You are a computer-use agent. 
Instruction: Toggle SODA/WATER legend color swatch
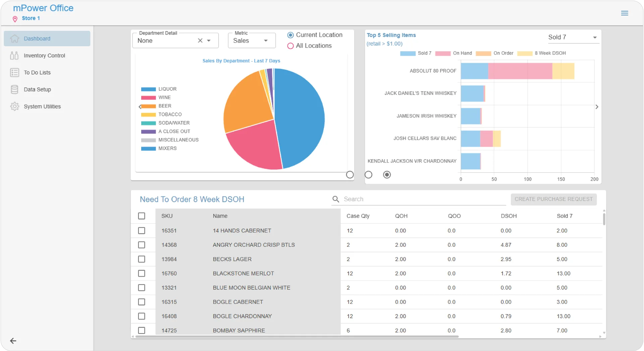[x=148, y=123]
